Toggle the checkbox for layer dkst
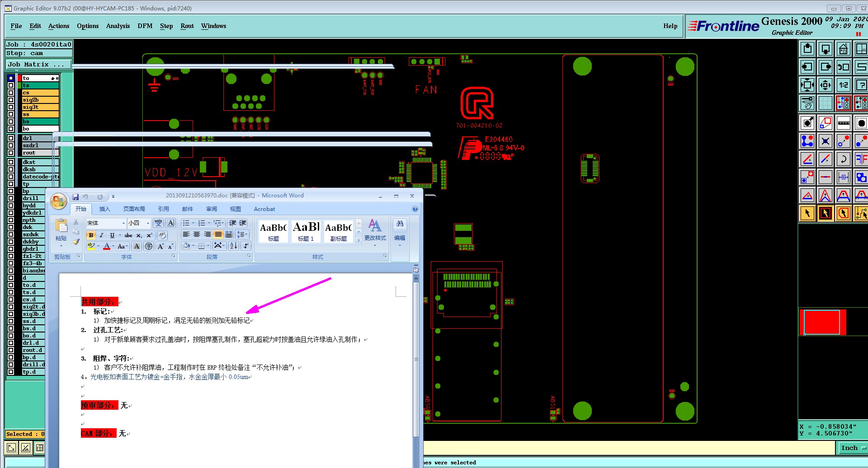 [11, 162]
